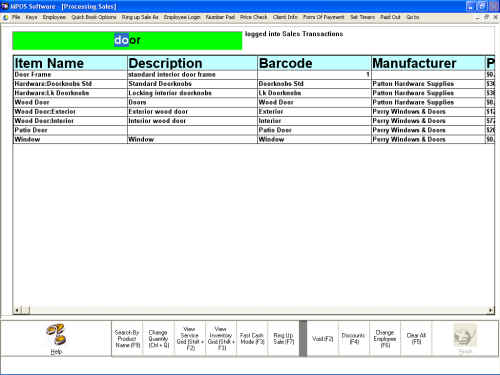
Task: Click the small application icon beside File menu
Action: click(x=5, y=17)
